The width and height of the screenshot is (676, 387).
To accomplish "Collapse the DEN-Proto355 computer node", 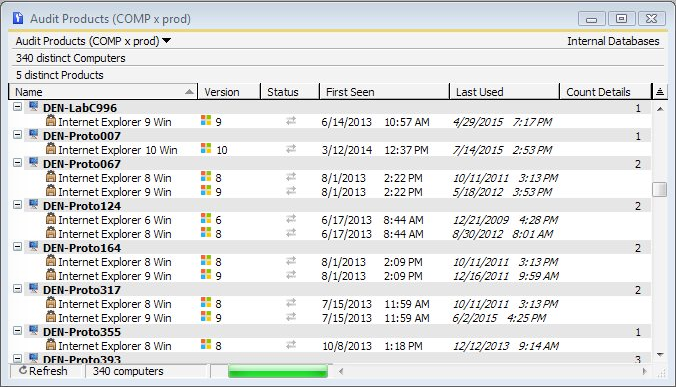I will 17,331.
